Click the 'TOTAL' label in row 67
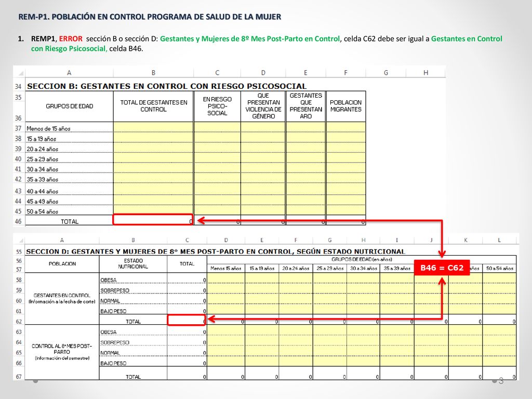The width and height of the screenshot is (532, 399). pos(133,377)
